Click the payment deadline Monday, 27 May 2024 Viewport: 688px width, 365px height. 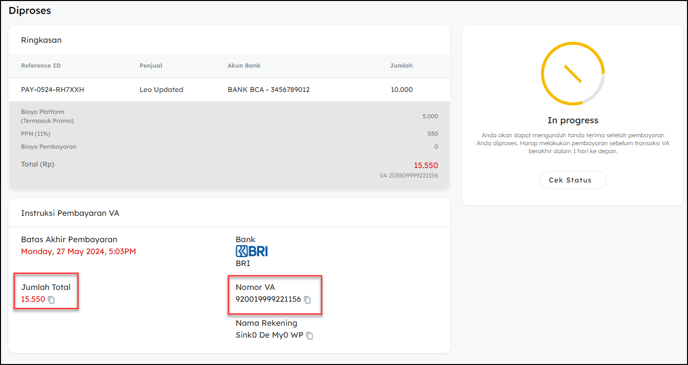tap(79, 252)
